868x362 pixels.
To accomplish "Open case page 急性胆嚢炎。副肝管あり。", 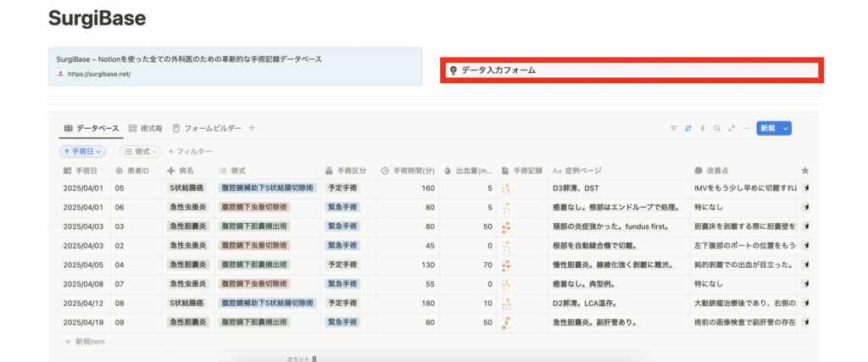I will click(595, 321).
